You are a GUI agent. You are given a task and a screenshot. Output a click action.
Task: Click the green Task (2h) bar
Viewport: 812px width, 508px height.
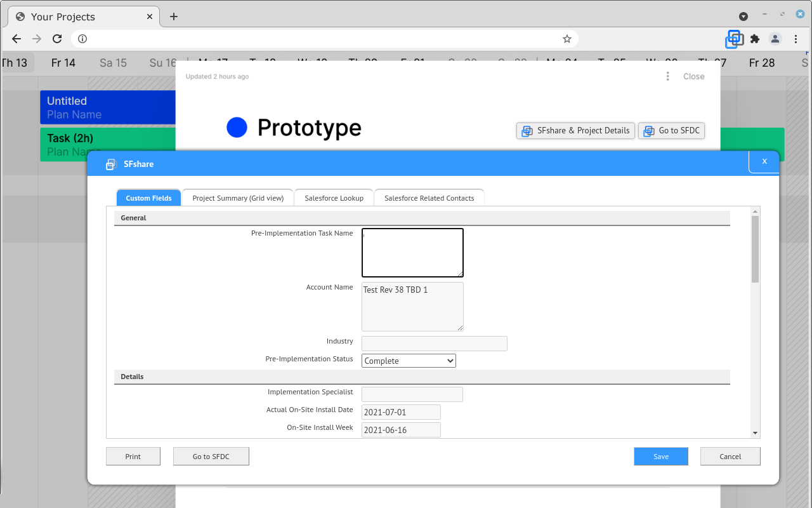tap(108, 144)
